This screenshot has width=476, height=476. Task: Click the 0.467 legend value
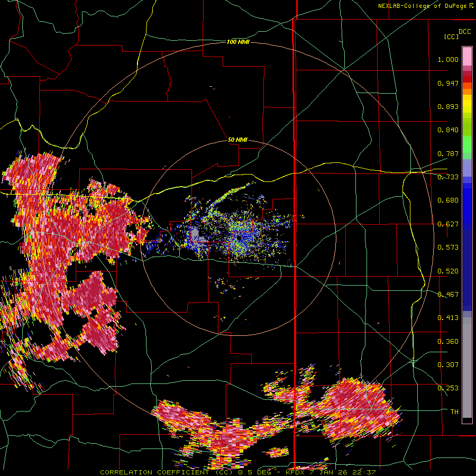pos(448,295)
